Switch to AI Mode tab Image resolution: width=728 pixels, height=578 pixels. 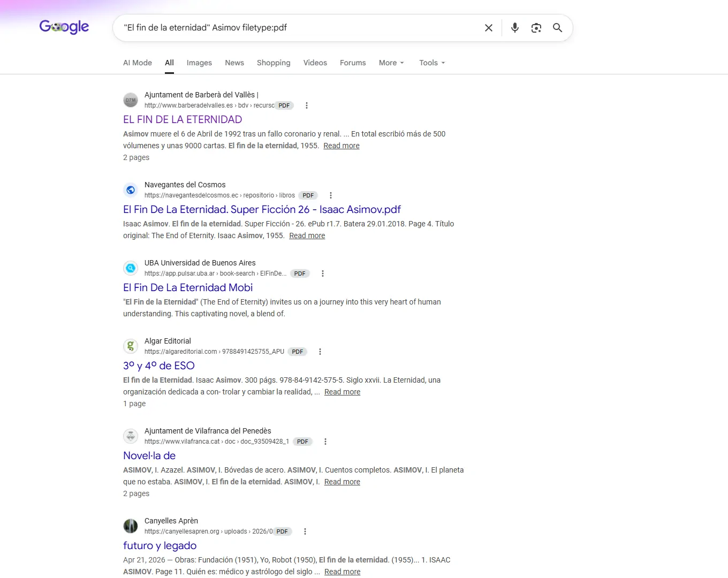click(x=138, y=63)
